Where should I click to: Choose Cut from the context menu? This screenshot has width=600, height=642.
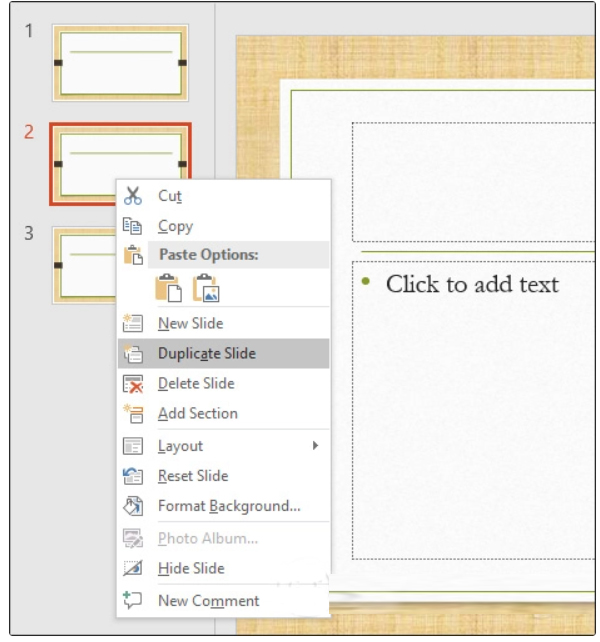click(224, 196)
